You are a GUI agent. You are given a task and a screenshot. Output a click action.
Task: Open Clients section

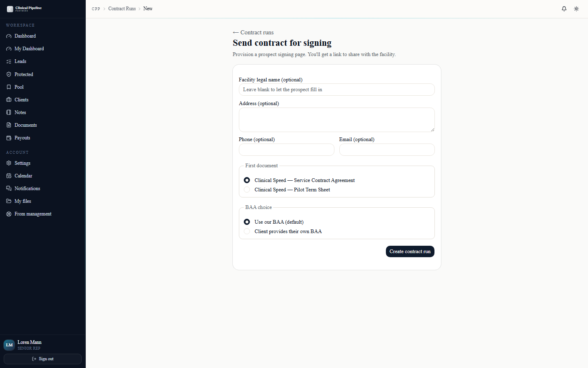click(43, 100)
